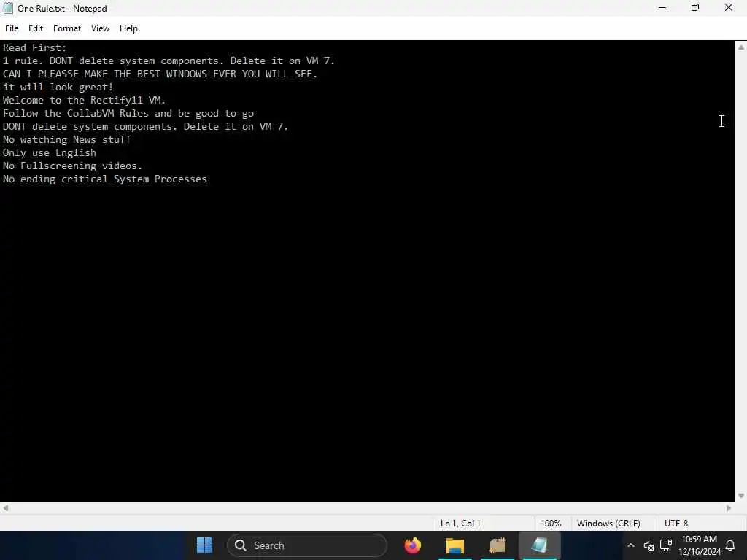Click the 100% zoom status entry
This screenshot has height=560, width=747.
pyautogui.click(x=551, y=524)
